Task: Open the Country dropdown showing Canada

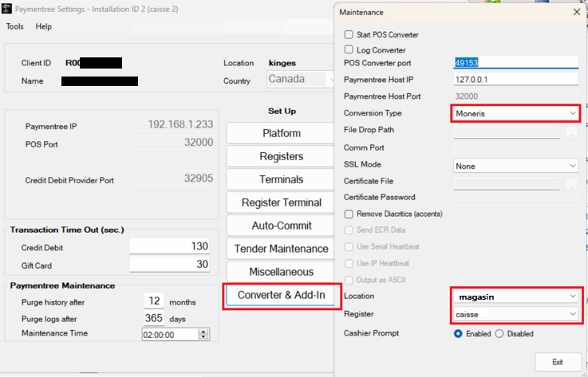Action: (x=301, y=79)
